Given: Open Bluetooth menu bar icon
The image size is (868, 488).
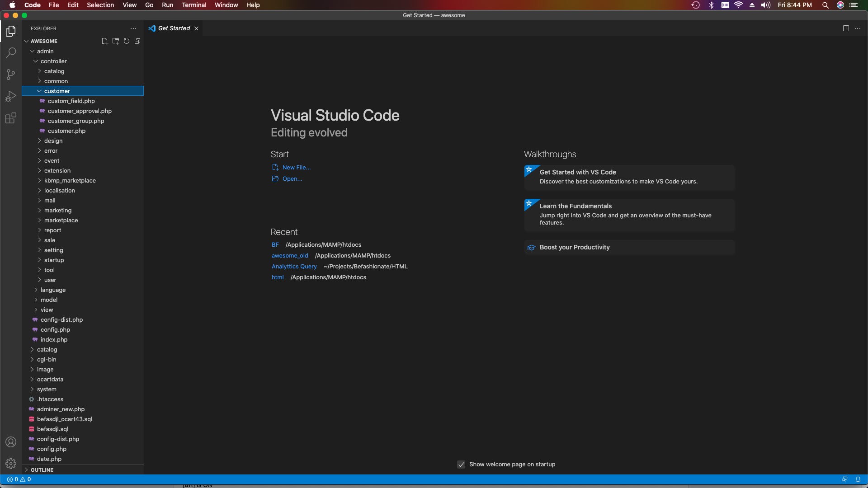Looking at the screenshot, I should pos(711,5).
